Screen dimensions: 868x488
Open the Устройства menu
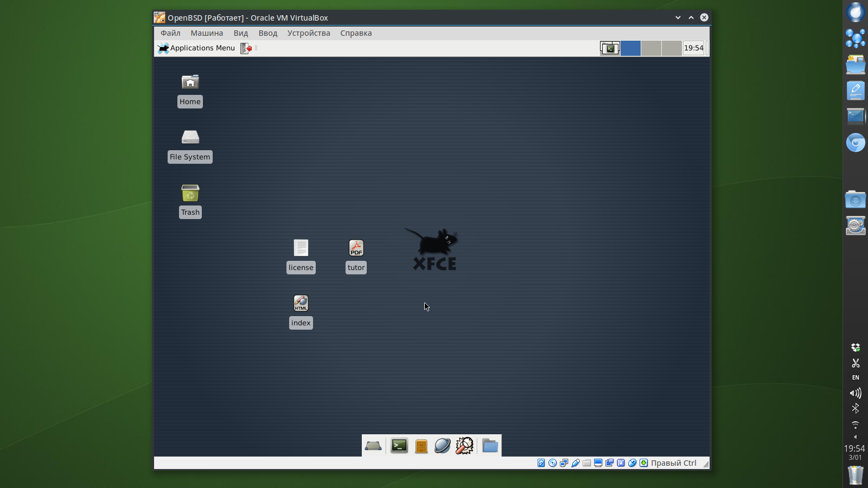pos(309,33)
